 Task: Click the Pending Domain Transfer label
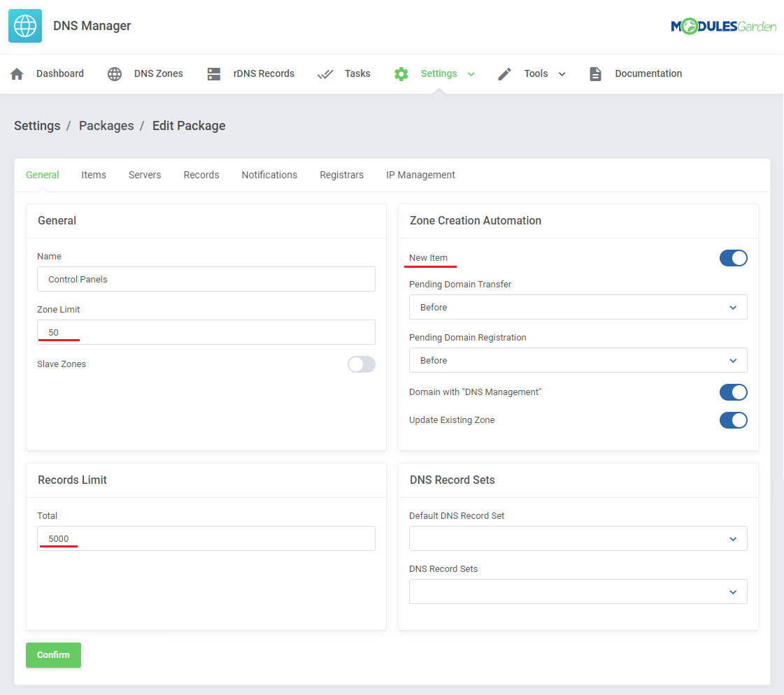[x=460, y=284]
